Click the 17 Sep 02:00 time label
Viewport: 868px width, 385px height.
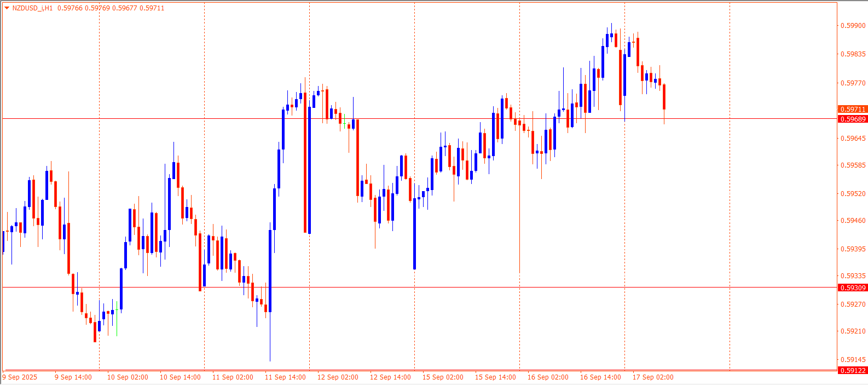click(x=653, y=377)
